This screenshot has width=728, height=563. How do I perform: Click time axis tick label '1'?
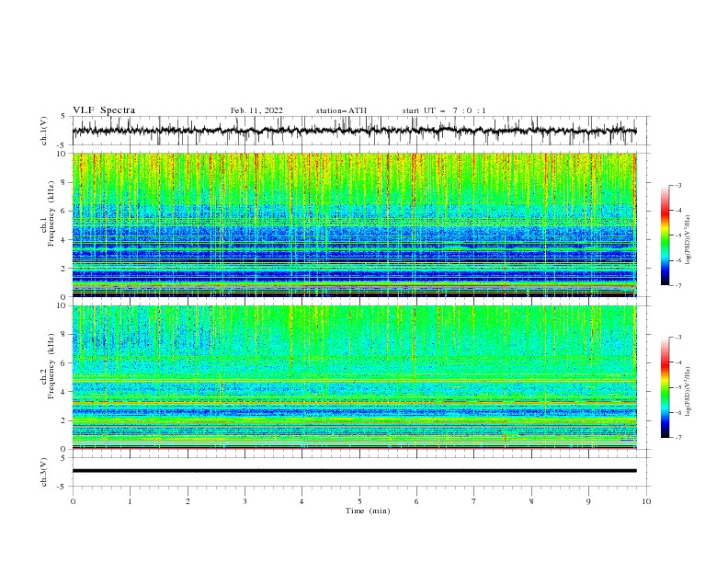tap(130, 501)
